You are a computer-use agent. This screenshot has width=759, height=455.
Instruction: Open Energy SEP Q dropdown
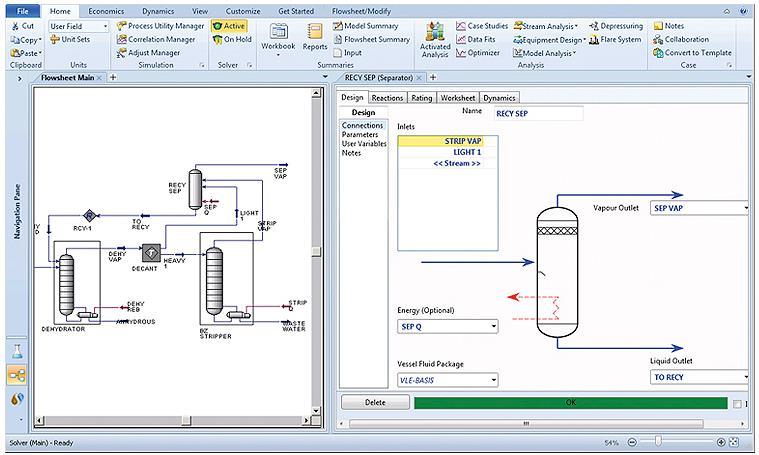[x=493, y=326]
